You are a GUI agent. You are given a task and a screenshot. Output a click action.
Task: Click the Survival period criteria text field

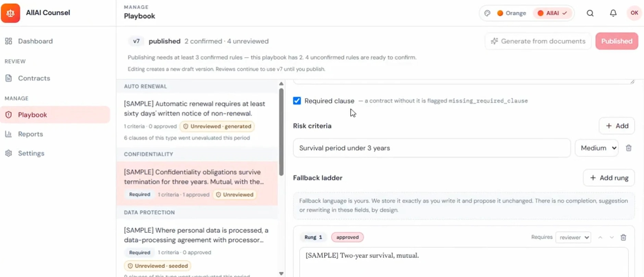(432, 148)
